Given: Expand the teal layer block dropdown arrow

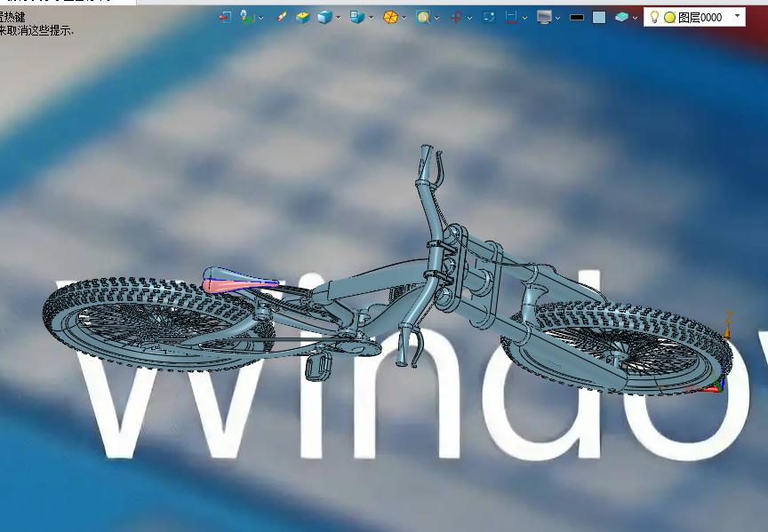Looking at the screenshot, I should pyautogui.click(x=636, y=18).
